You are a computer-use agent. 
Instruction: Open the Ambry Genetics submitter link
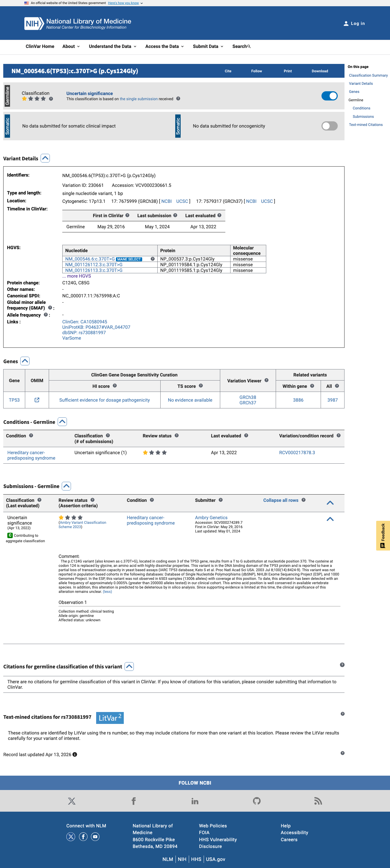point(211,518)
